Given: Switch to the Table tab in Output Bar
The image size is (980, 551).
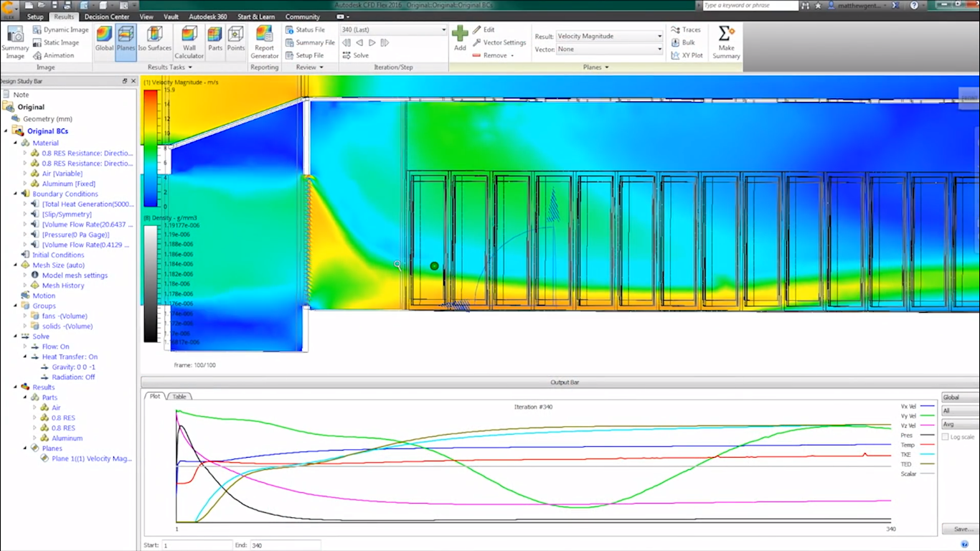Looking at the screenshot, I should point(179,396).
